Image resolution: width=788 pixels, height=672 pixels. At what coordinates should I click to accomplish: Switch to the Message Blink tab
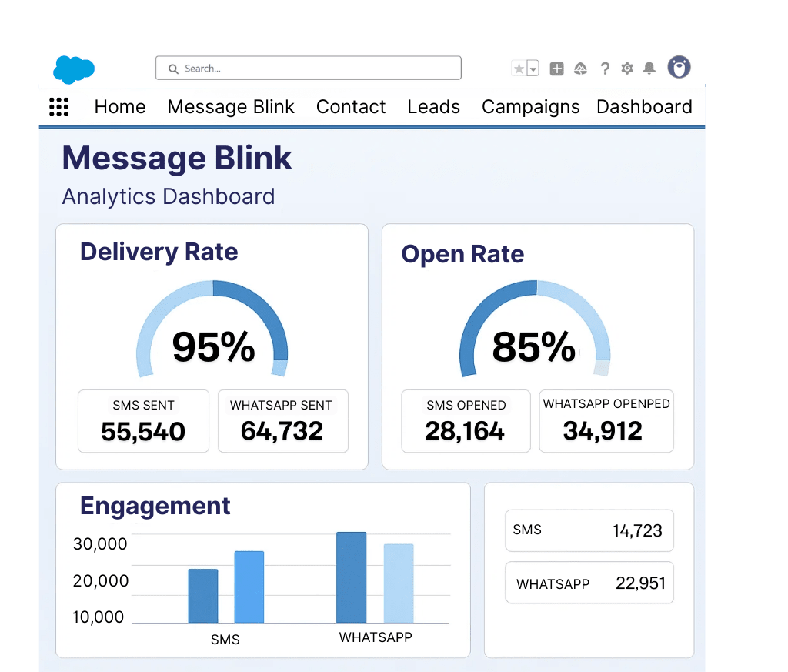click(231, 107)
